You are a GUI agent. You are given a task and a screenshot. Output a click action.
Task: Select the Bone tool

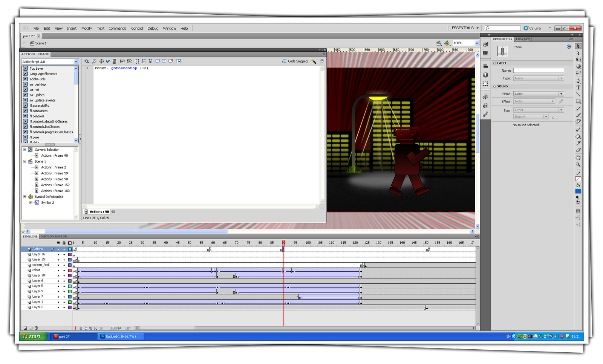[x=578, y=129]
